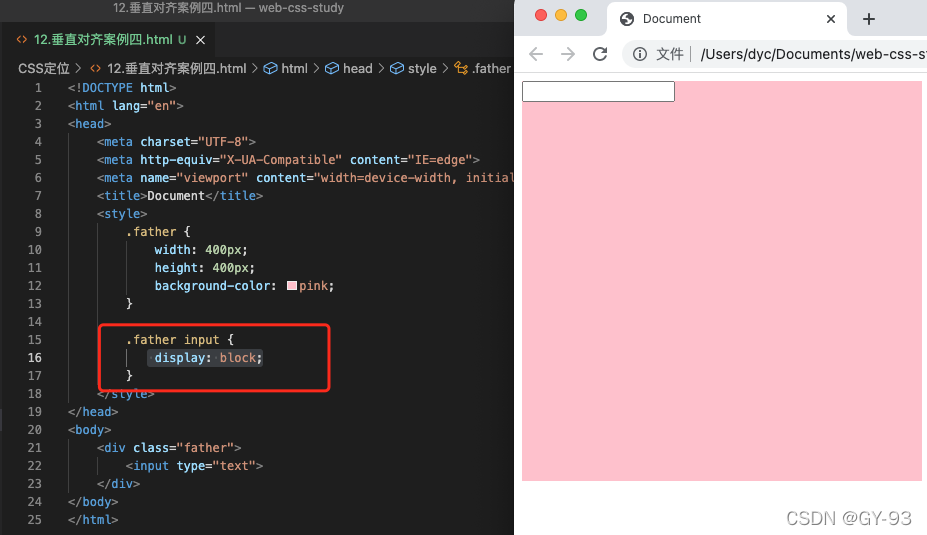Image resolution: width=927 pixels, height=535 pixels.
Task: Click line number 9 in gutter
Action: tap(38, 232)
